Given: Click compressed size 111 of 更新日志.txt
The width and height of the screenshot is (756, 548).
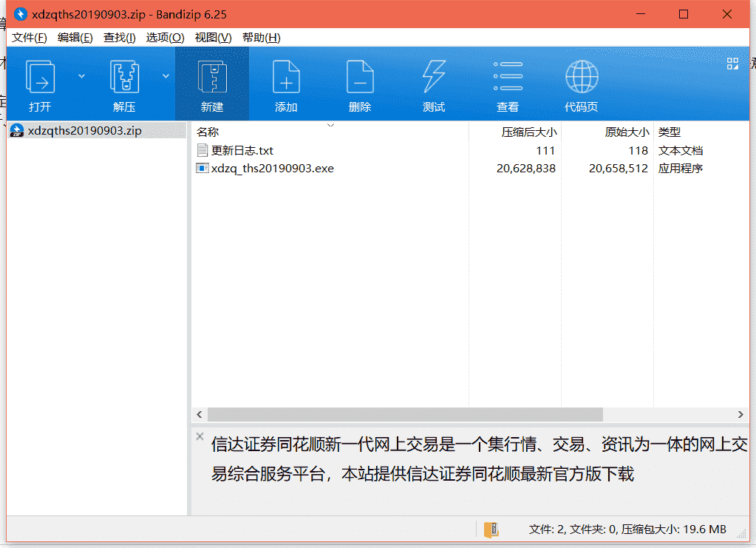Looking at the screenshot, I should coord(545,151).
